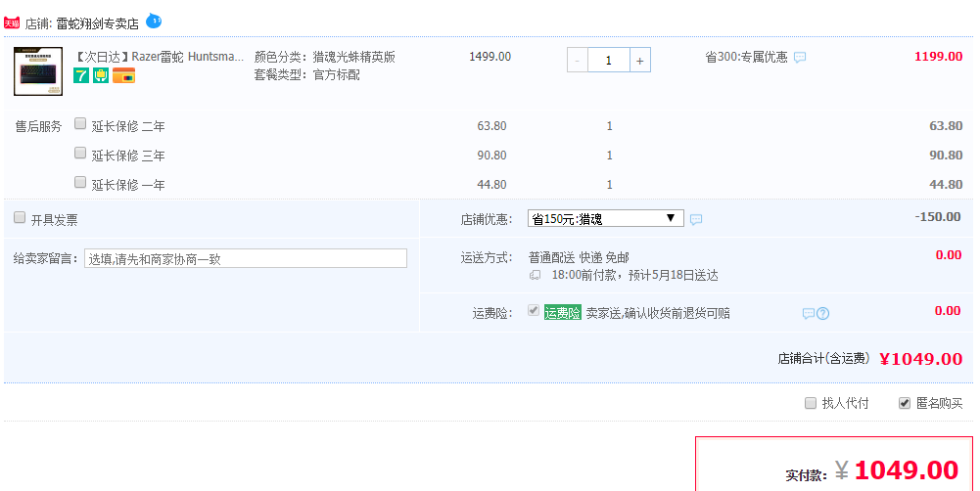Click 给卖家留言 message input field
The image size is (980, 491).
[246, 258]
